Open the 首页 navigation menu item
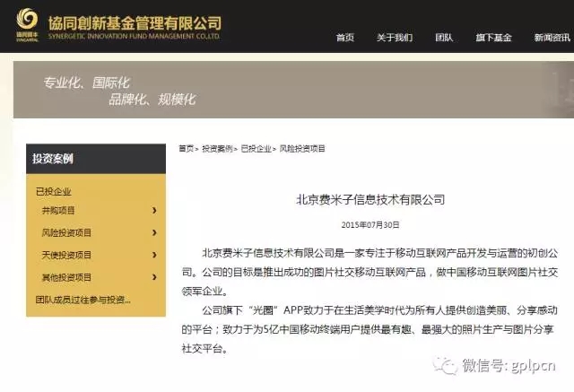This screenshot has width=574, height=392. (x=345, y=38)
